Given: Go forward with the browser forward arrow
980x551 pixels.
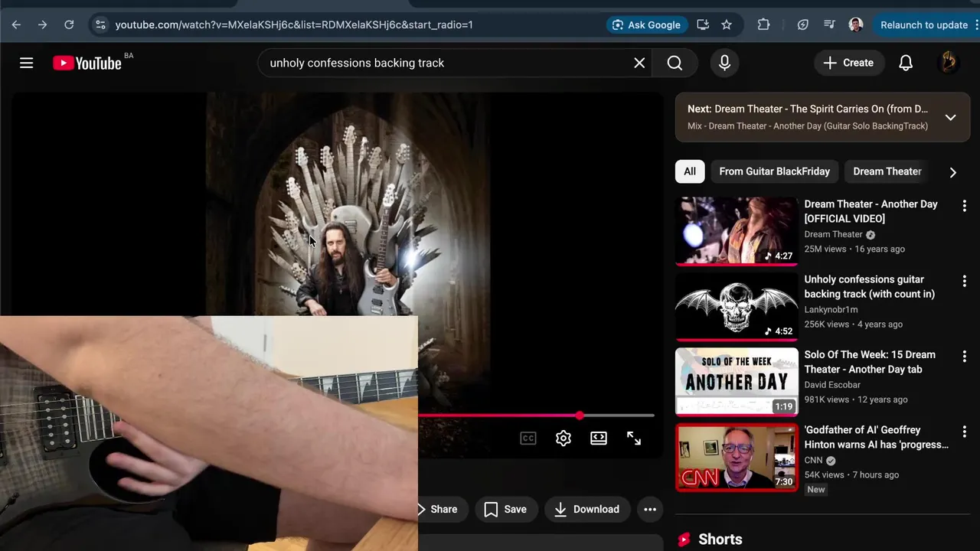Looking at the screenshot, I should tap(42, 24).
